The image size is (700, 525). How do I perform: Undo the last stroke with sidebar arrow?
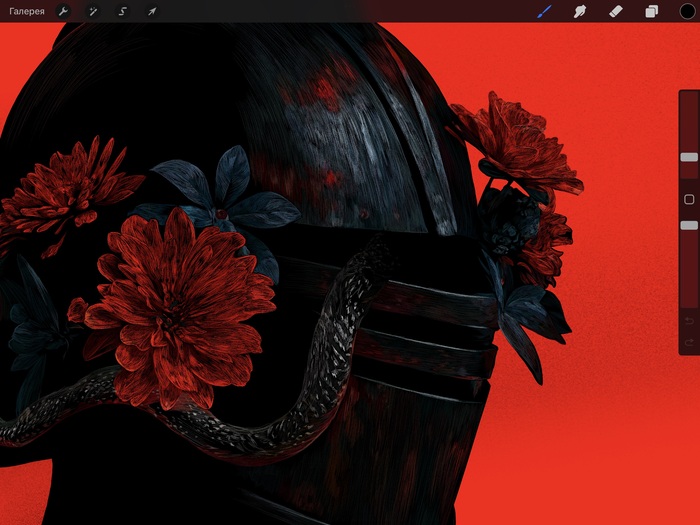coord(689,320)
